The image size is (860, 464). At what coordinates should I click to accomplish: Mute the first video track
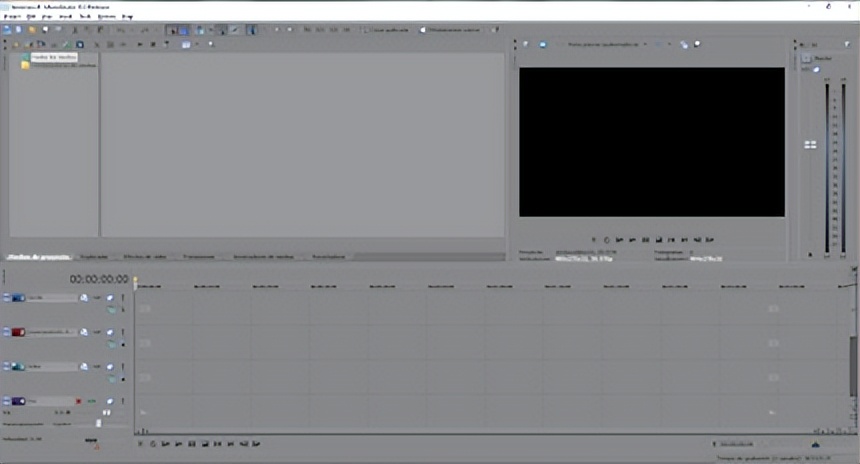(x=110, y=298)
